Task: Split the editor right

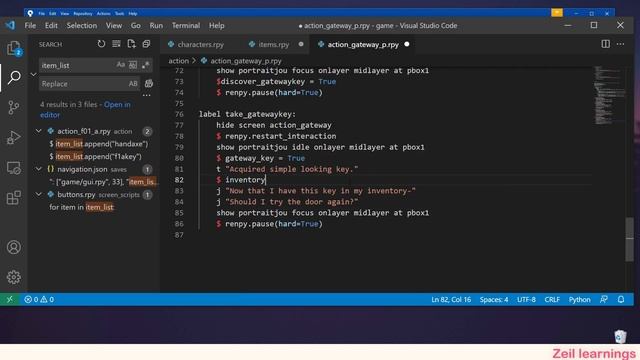Action: [x=606, y=44]
